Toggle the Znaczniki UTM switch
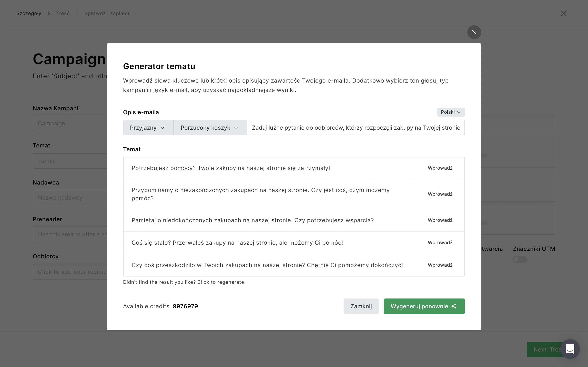 click(x=520, y=260)
